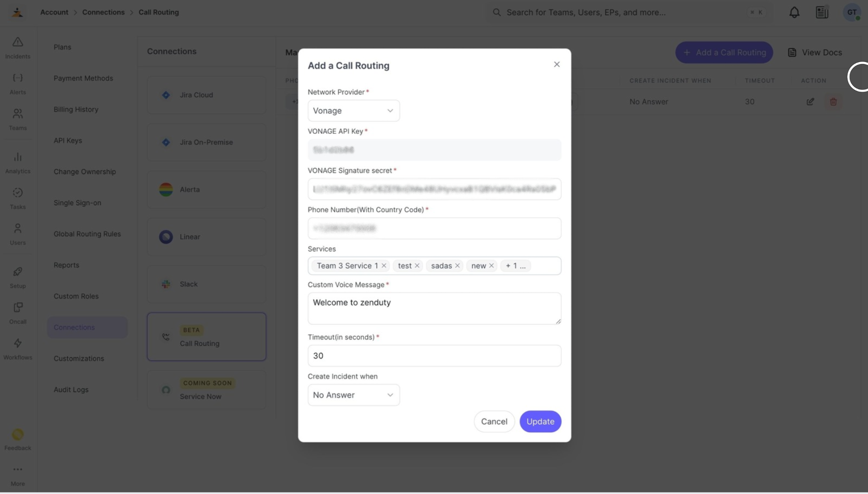Expand the hidden services +1 chip

click(515, 266)
